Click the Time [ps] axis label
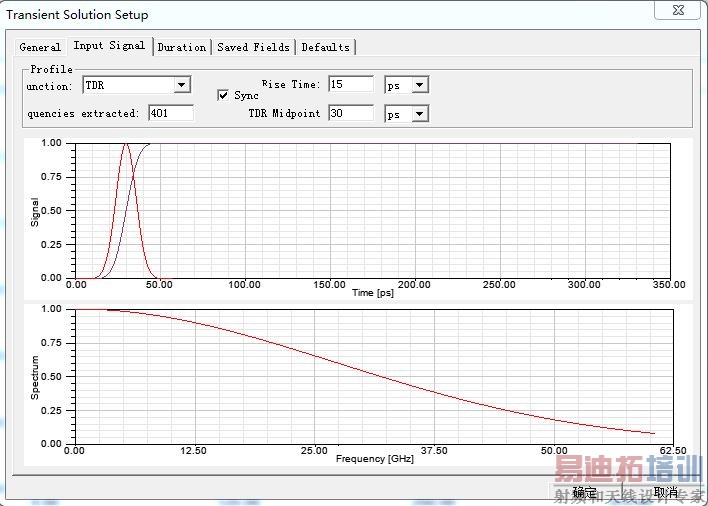Image resolution: width=708 pixels, height=506 pixels. (x=373, y=293)
